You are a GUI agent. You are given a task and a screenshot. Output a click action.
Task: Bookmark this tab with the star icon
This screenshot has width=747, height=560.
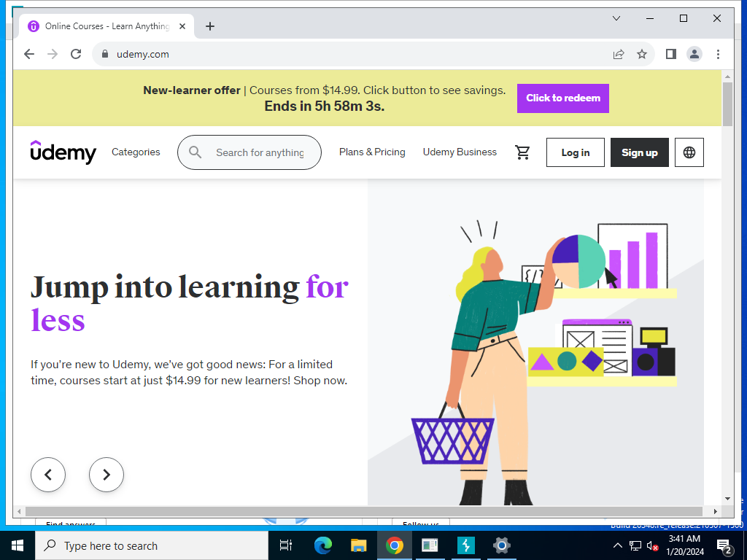click(x=642, y=54)
